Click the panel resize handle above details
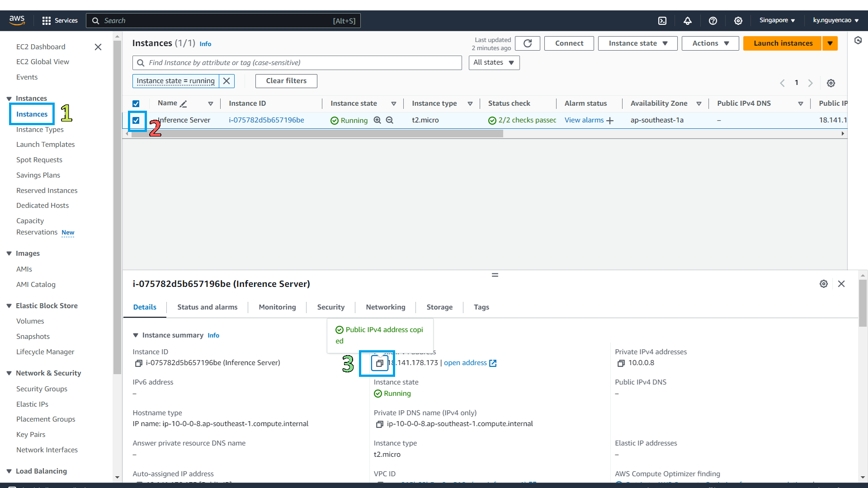Screen dimensions: 868x488 495,275
